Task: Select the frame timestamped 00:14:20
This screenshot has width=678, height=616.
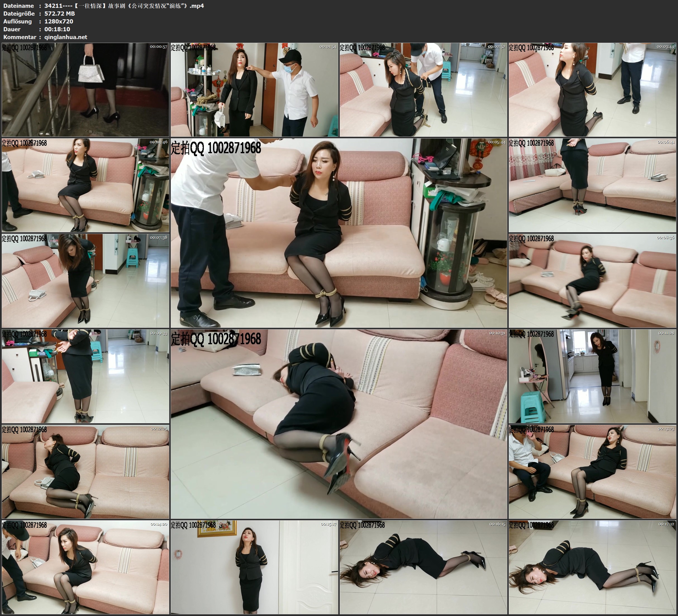Action: point(85,567)
